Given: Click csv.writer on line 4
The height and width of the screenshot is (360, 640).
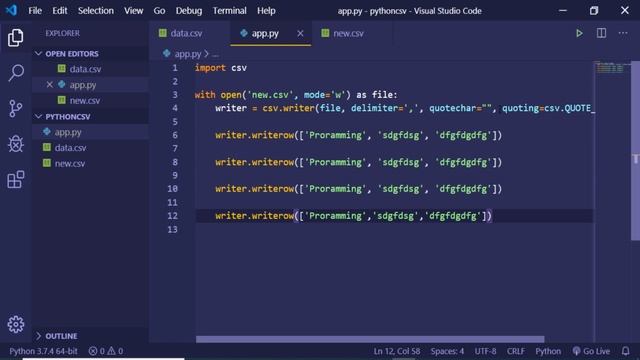Looking at the screenshot, I should (289, 108).
